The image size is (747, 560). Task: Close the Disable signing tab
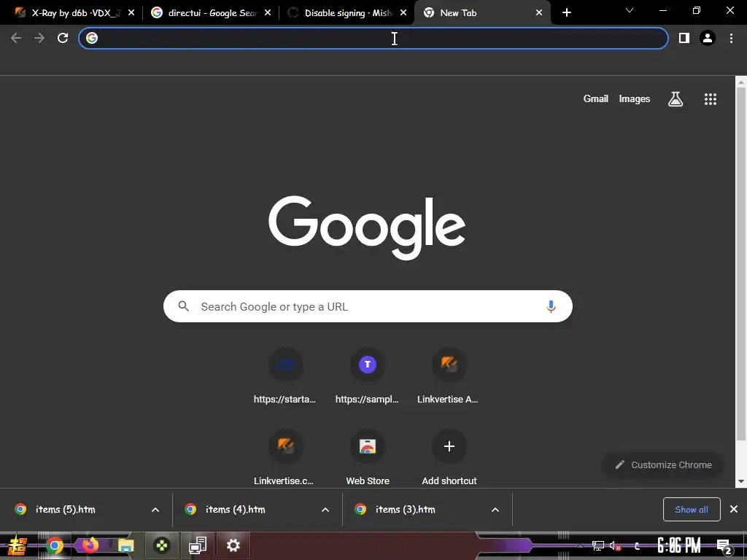[x=403, y=13]
